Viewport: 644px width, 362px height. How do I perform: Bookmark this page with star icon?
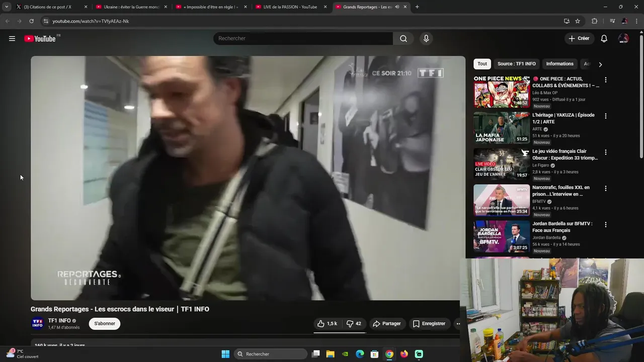(x=578, y=21)
